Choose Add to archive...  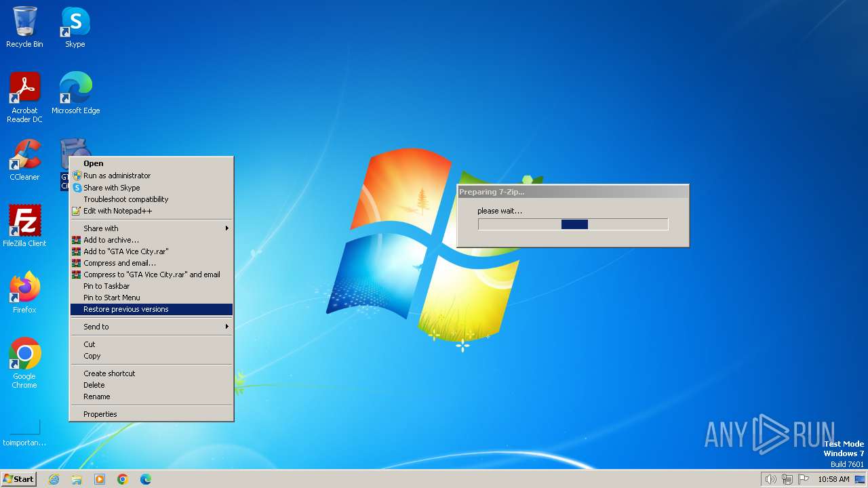(151, 240)
